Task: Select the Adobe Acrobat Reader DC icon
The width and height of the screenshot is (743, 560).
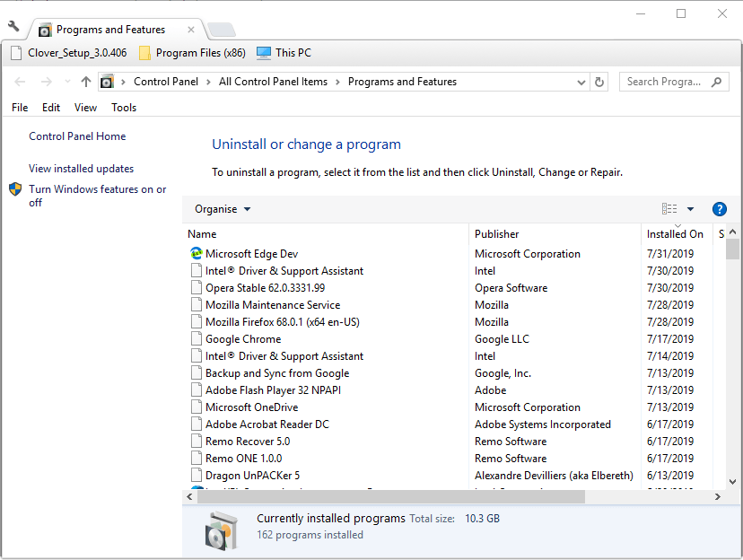Action: point(197,424)
